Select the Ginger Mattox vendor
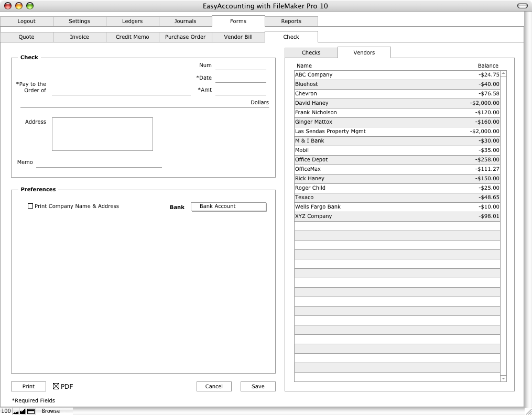Viewport: 532px width, 415px height. click(x=397, y=122)
